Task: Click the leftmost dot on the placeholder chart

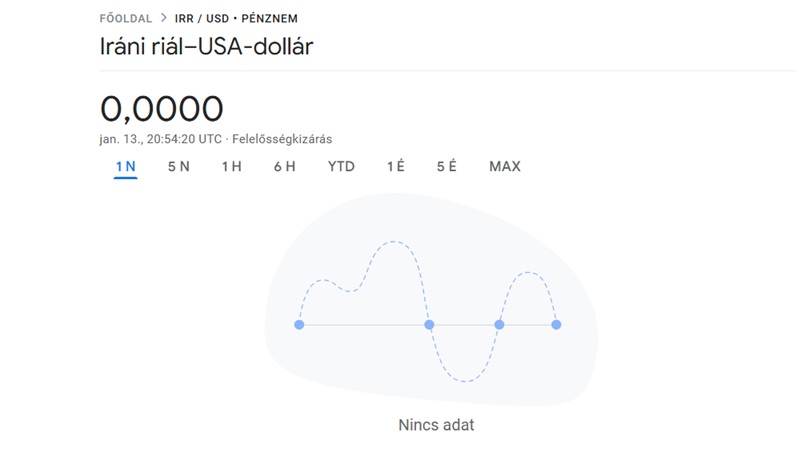Action: coord(299,325)
